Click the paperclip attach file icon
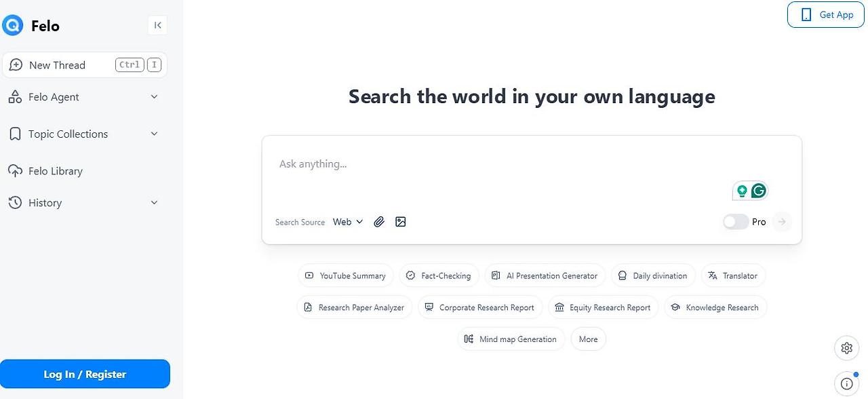 click(380, 222)
